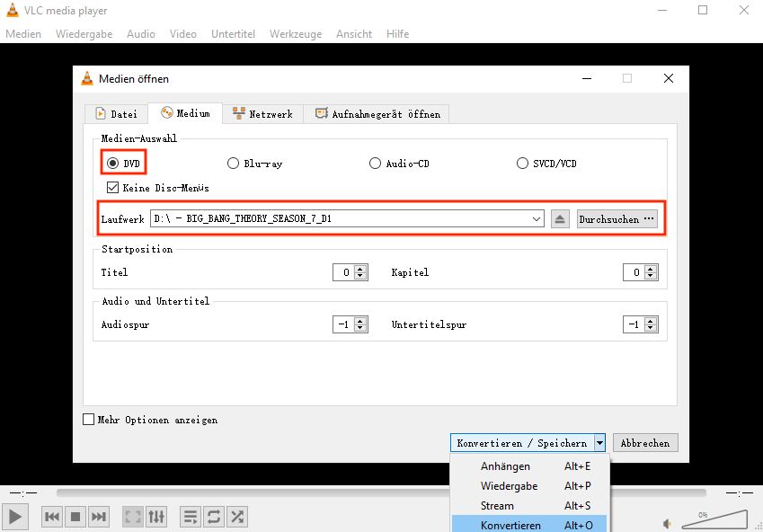Select the Blu-ray media type

(x=233, y=163)
